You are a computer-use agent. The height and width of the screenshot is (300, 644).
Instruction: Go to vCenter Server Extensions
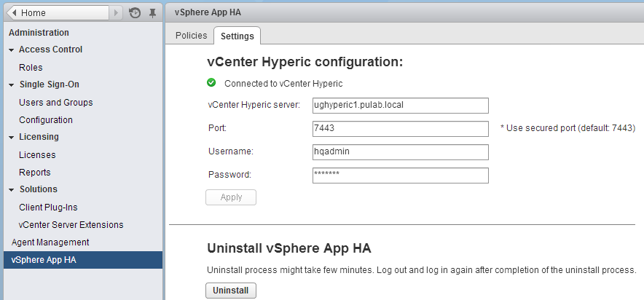tap(71, 225)
